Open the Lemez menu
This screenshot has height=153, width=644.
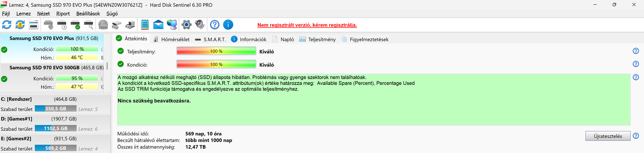coord(24,13)
